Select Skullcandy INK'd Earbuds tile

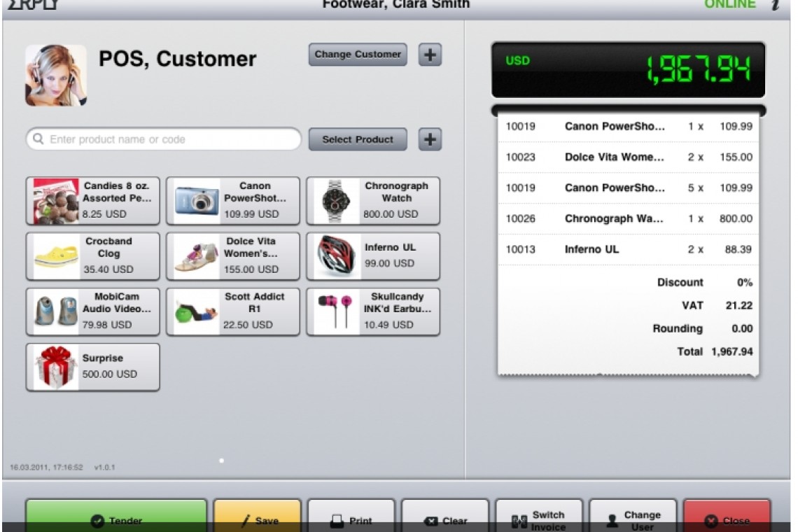tap(373, 311)
